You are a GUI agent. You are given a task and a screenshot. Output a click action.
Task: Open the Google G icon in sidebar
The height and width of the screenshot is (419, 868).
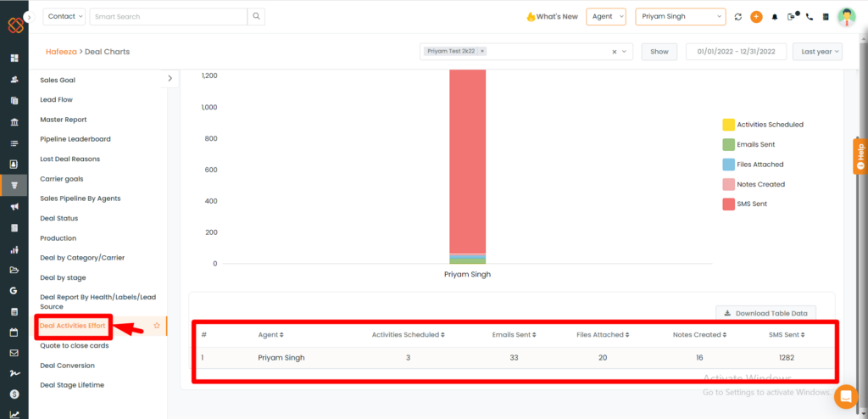[14, 291]
